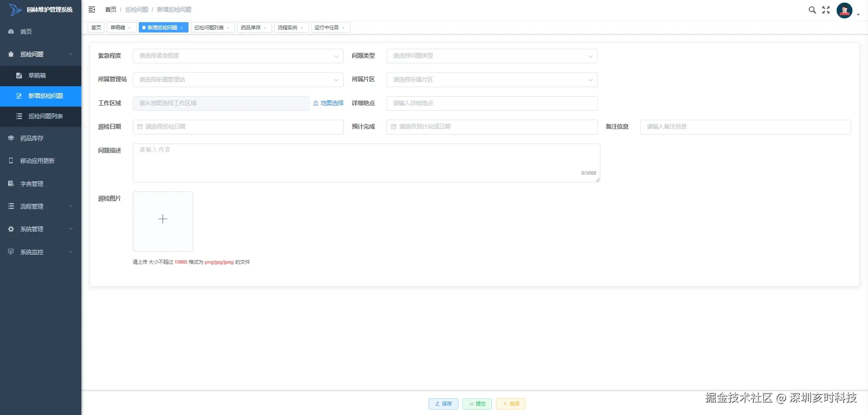This screenshot has height=415, width=868.
Task: Open 移动应用更新 in the sidebar
Action: (x=41, y=161)
